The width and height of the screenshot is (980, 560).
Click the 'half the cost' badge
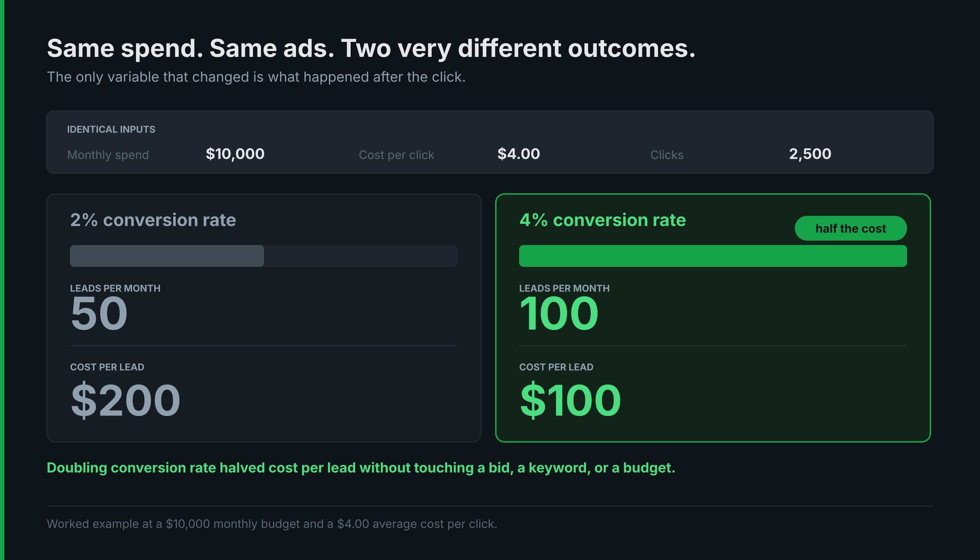[850, 228]
